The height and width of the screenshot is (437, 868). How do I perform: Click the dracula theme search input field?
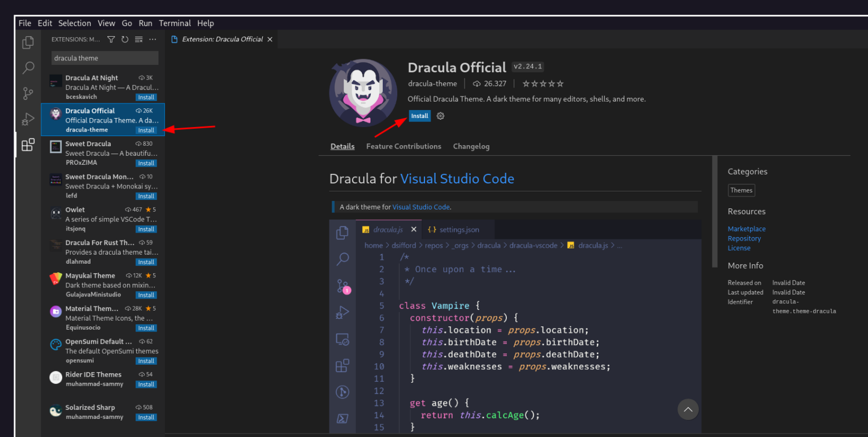[105, 58]
